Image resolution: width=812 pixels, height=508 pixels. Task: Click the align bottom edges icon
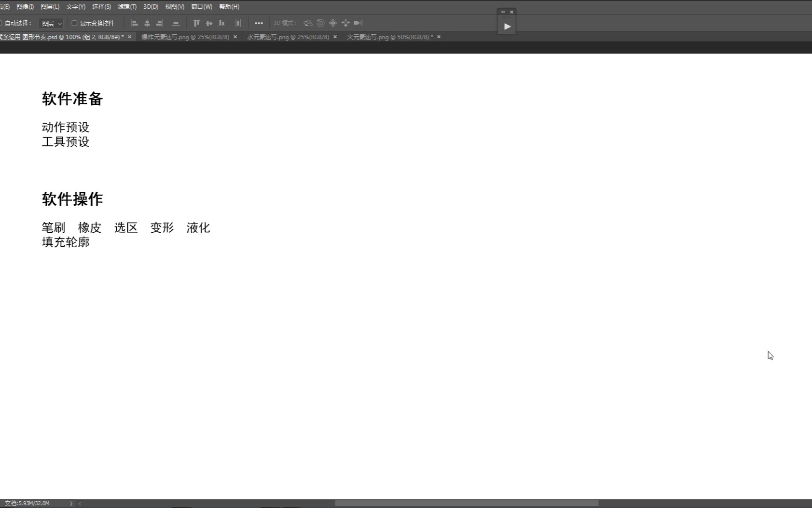221,23
